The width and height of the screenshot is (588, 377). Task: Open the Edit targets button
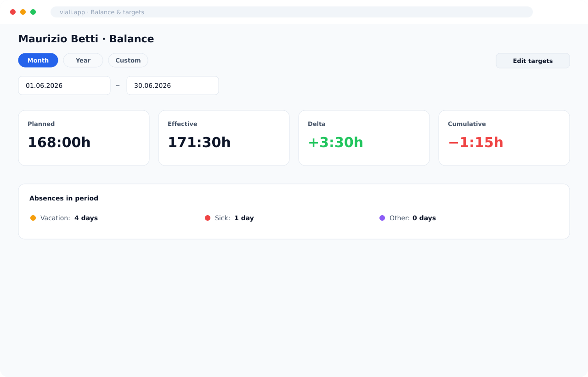[533, 61]
